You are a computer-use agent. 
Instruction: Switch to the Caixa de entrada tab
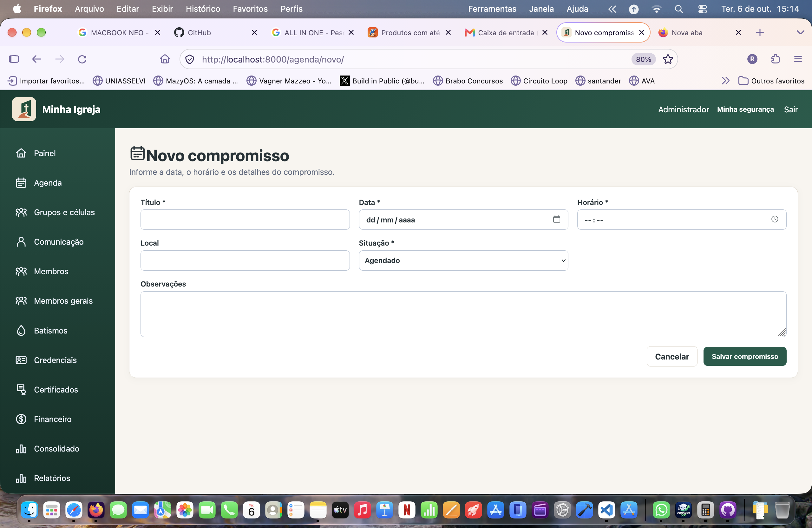tap(506, 32)
